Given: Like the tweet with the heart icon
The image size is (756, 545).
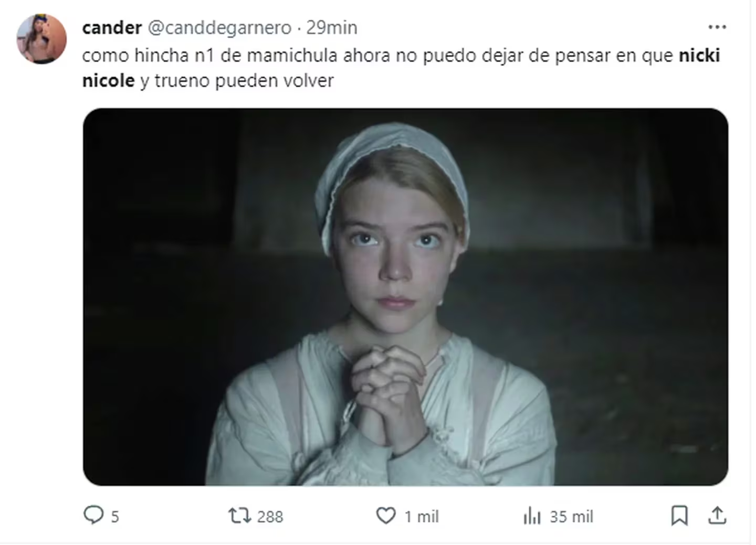Looking at the screenshot, I should 386,516.
